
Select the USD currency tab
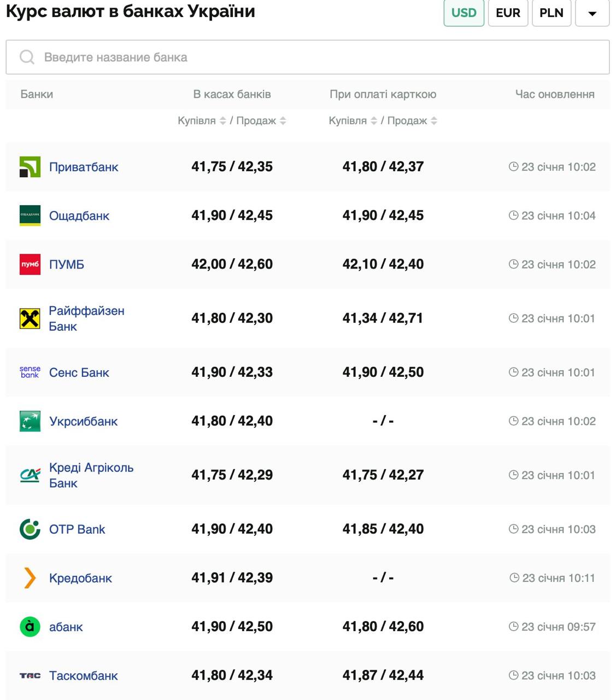point(464,13)
